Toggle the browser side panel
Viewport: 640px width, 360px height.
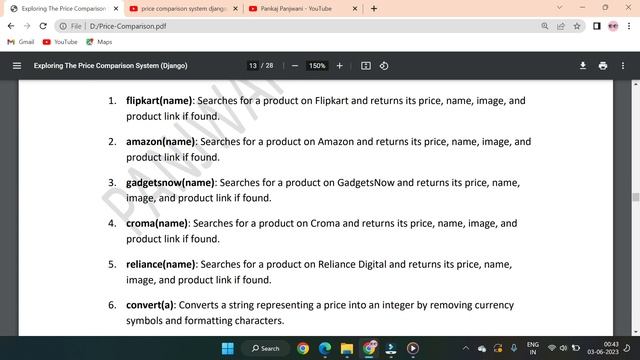(x=597, y=26)
